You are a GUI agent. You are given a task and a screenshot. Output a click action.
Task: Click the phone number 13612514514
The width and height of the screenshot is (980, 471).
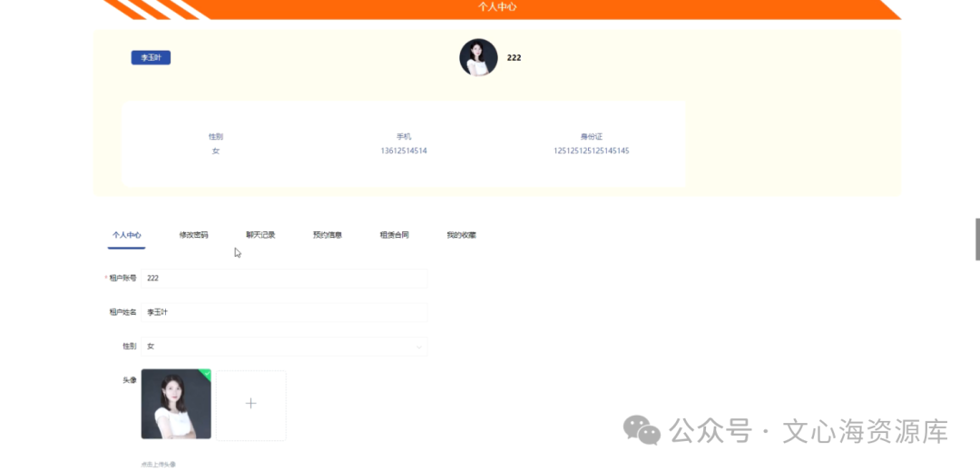(x=404, y=152)
